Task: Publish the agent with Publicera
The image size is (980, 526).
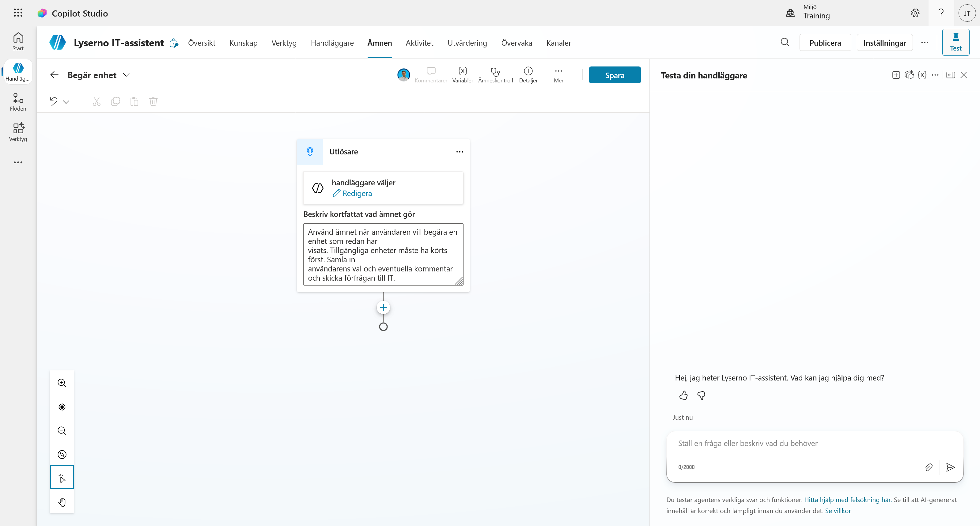Action: point(825,43)
